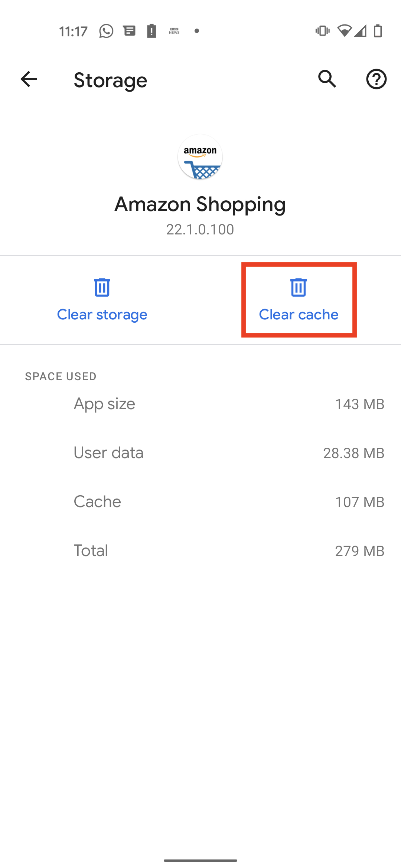The height and width of the screenshot is (868, 401).
Task: Tap the BBC News notification icon
Action: (x=174, y=31)
